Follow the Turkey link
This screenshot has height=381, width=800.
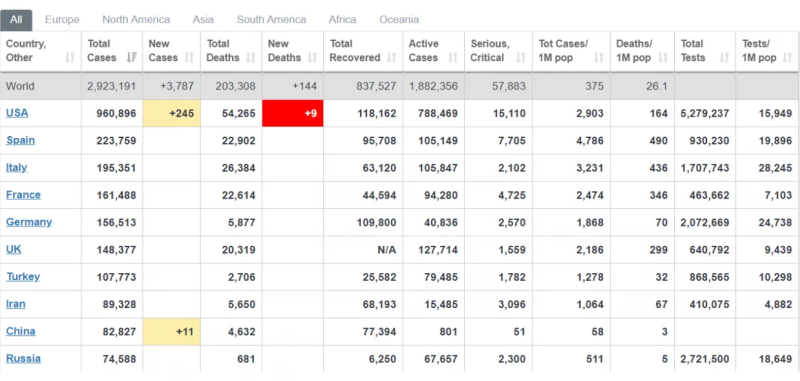pos(23,277)
